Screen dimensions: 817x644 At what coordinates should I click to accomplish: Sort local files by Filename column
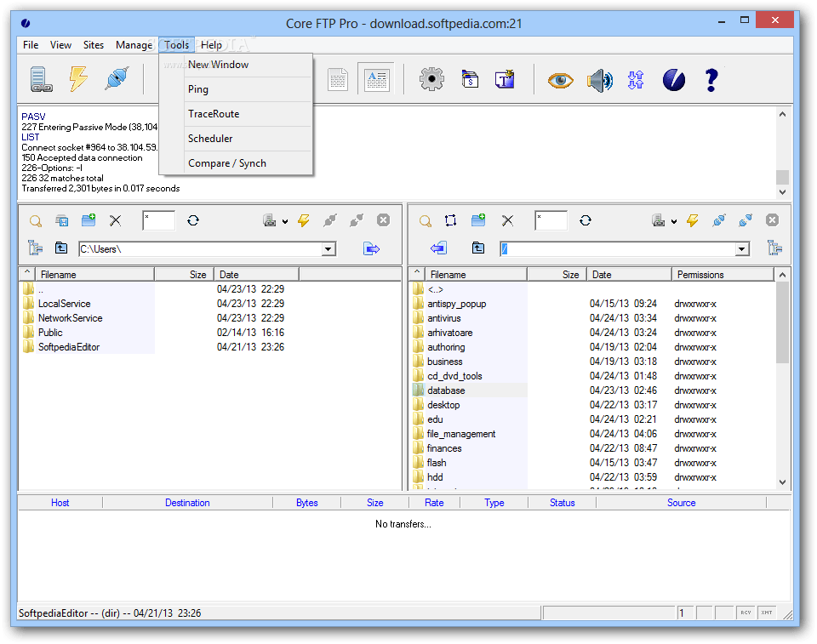click(x=94, y=275)
